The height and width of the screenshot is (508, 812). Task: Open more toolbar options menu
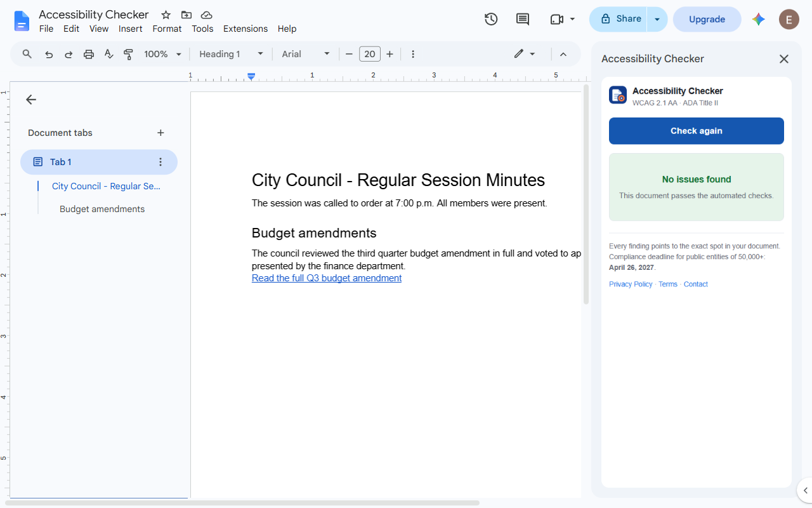(413, 54)
